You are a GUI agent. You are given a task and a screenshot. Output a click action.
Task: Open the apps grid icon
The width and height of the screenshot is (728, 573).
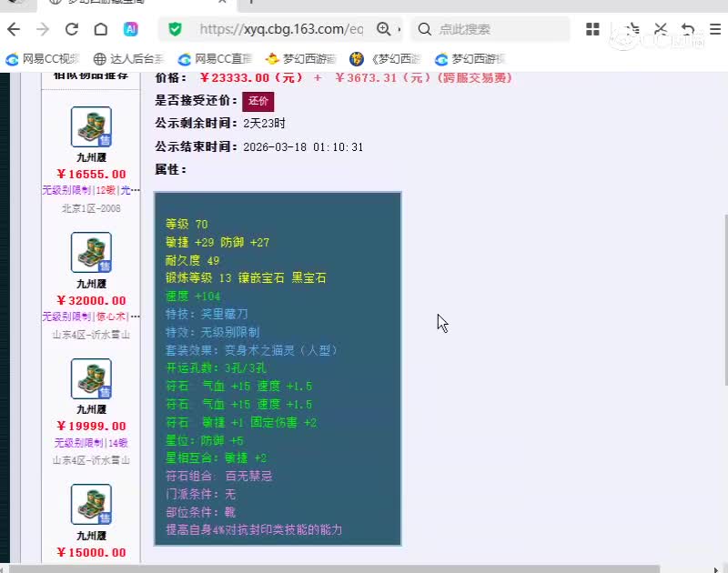click(x=592, y=29)
